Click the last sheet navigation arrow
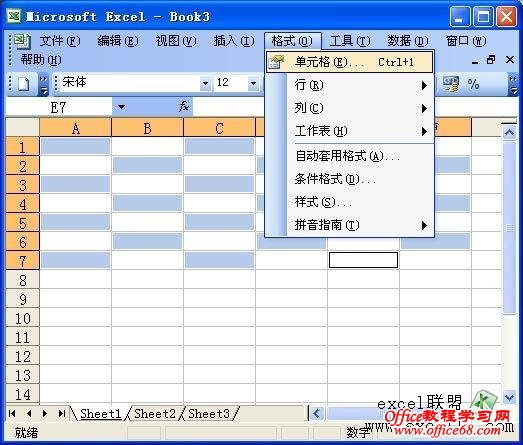Image resolution: width=523 pixels, height=445 pixels. pyautogui.click(x=61, y=414)
